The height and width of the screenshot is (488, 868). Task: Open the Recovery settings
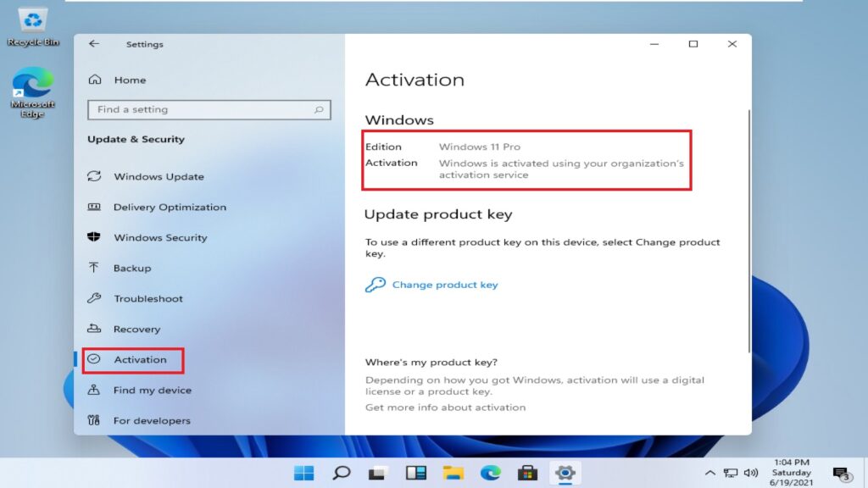point(136,329)
